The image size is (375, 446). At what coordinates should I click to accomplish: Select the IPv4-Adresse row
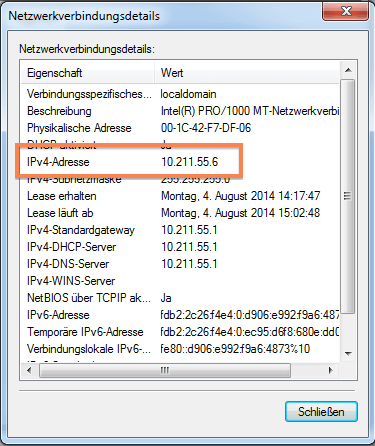180,162
